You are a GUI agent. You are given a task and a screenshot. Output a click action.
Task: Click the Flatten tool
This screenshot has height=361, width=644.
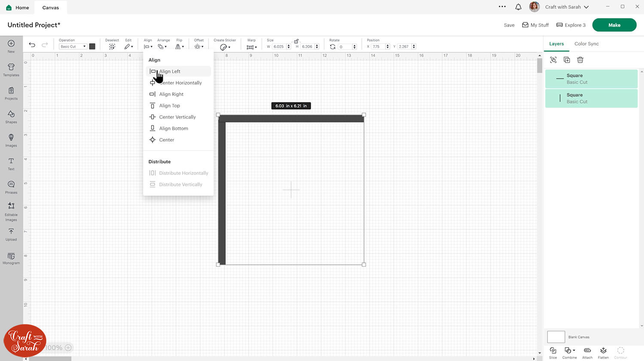pos(603,353)
